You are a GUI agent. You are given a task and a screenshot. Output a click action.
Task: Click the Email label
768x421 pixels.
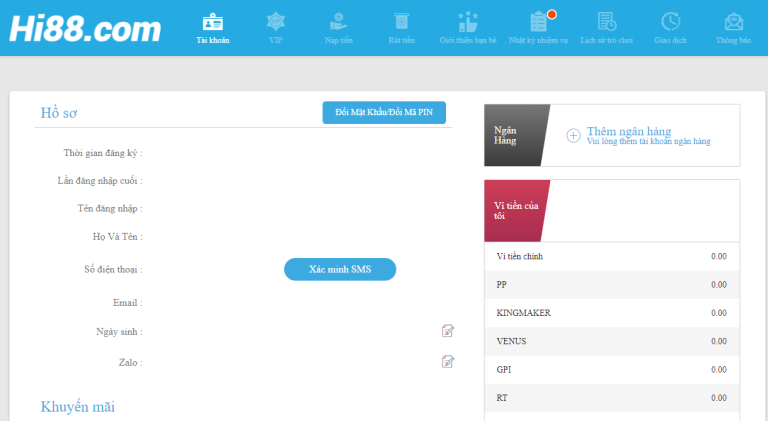128,303
